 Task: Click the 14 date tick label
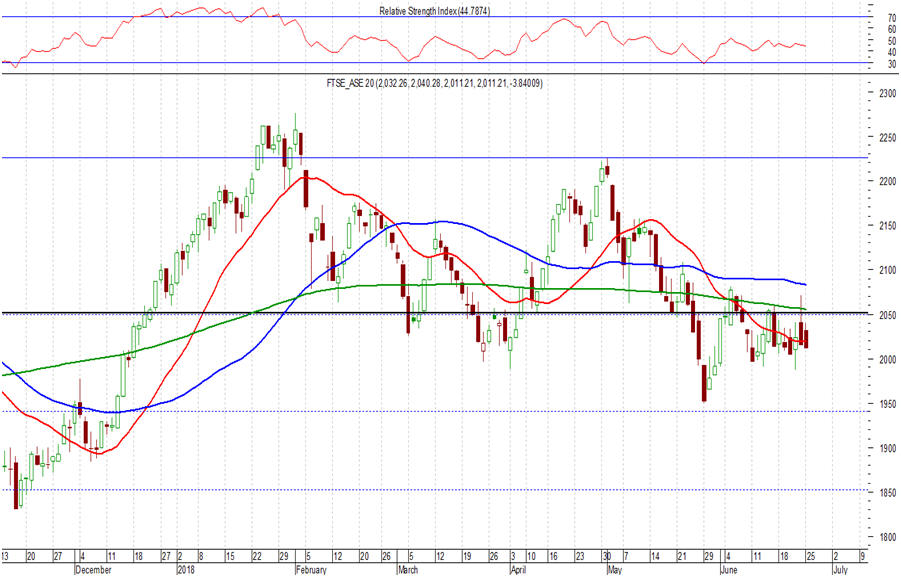tap(654, 557)
